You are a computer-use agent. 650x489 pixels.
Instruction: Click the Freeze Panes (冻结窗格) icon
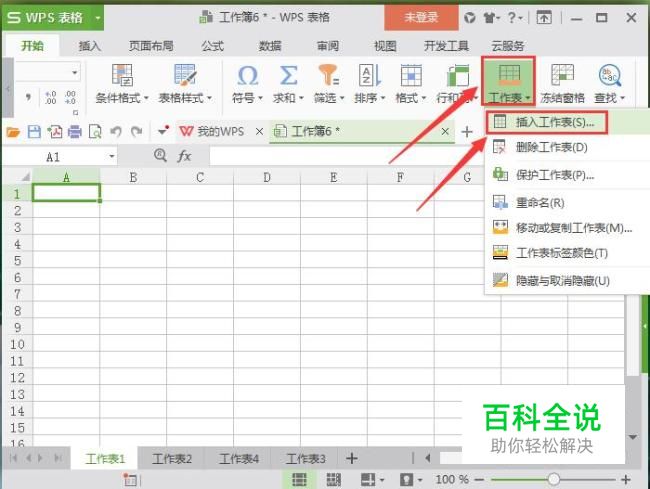tap(562, 75)
